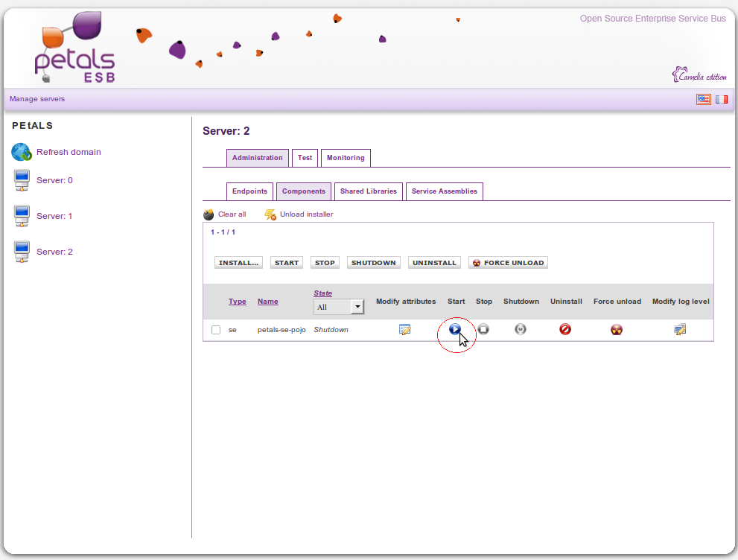738x560 pixels.
Task: Open the Service Assemblies tab
Action: (x=444, y=191)
